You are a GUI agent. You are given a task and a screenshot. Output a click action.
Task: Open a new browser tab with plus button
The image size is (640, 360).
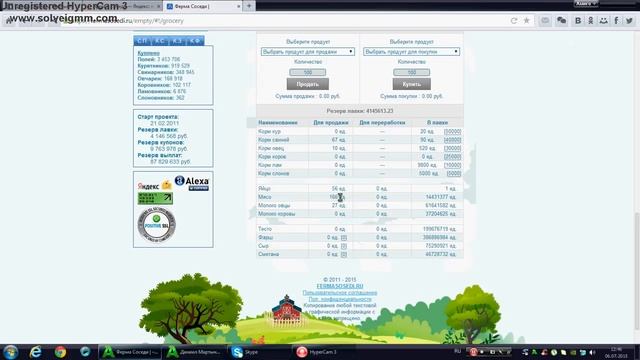pos(249,6)
